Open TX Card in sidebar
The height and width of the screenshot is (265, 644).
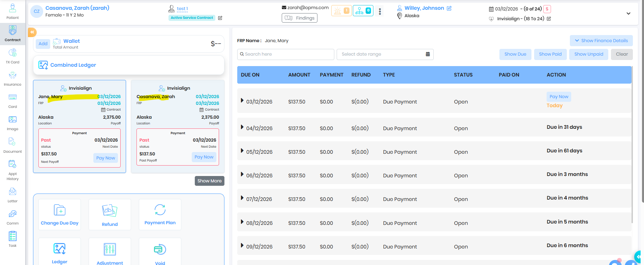tap(12, 56)
